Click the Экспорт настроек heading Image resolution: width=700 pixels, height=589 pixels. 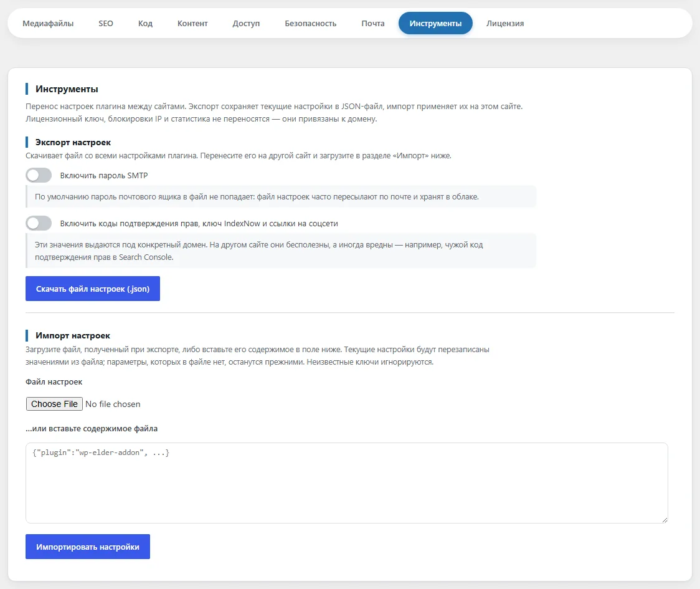point(73,142)
